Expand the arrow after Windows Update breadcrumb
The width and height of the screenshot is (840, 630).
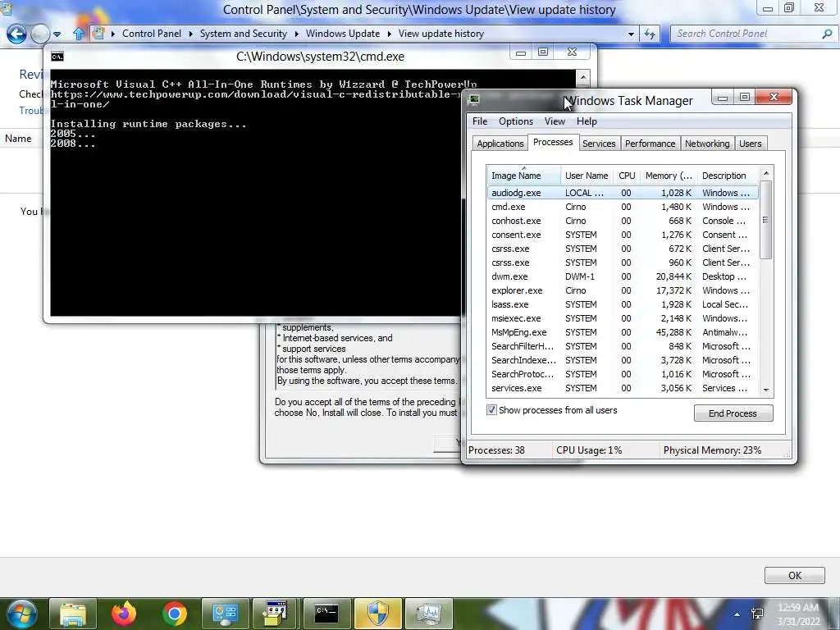pyautogui.click(x=389, y=34)
